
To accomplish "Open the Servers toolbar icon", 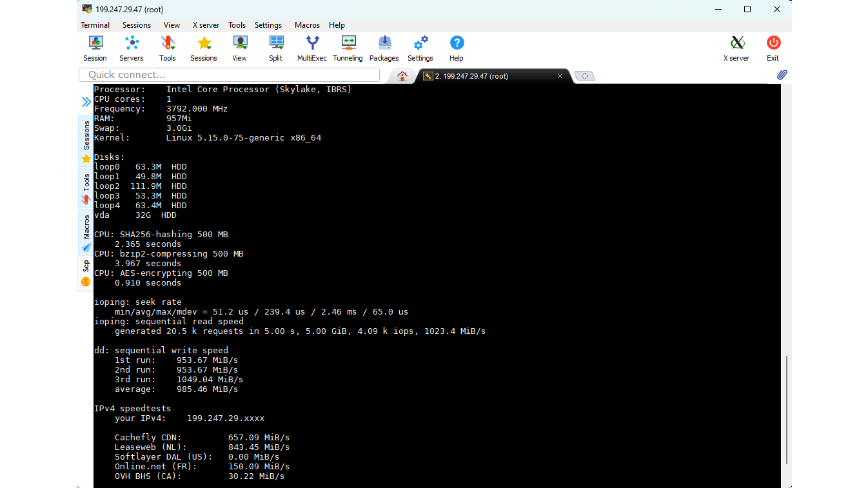I will [132, 48].
